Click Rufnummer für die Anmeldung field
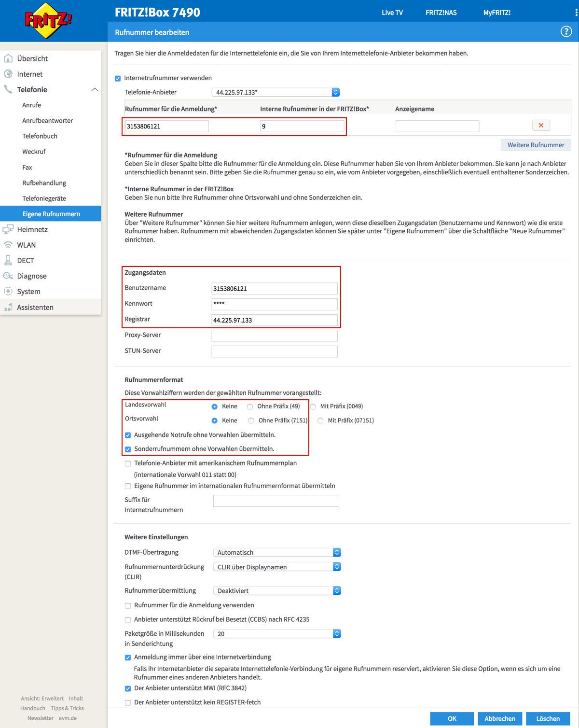 (167, 126)
